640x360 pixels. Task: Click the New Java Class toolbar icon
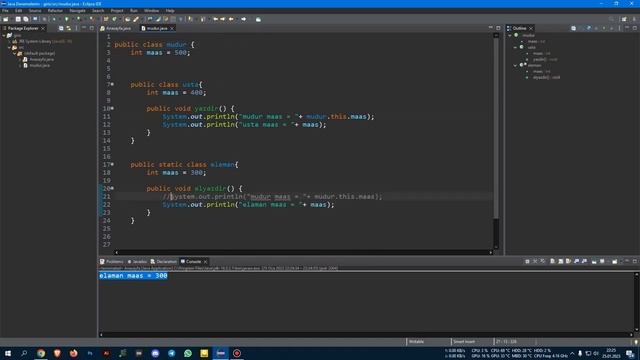pyautogui.click(x=115, y=19)
